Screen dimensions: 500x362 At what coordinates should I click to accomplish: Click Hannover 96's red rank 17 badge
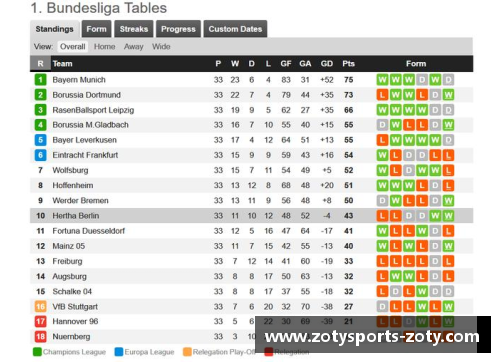tap(40, 322)
